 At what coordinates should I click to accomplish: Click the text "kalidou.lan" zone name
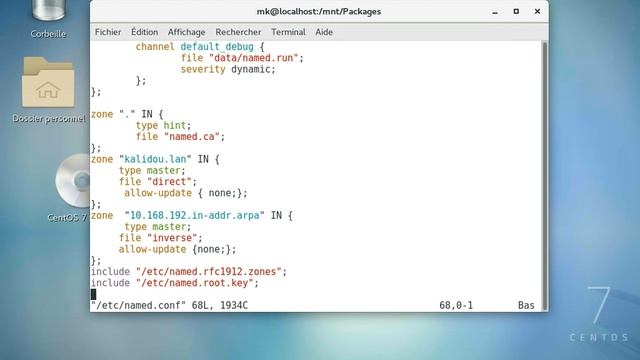pos(155,159)
